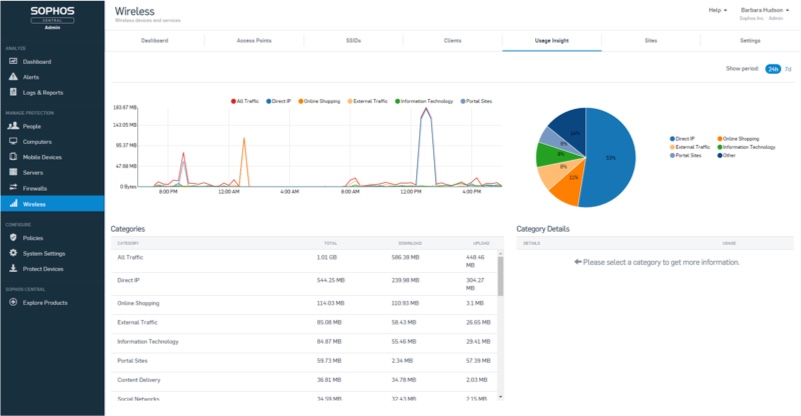Viewport: 801px width, 416px height.
Task: Click the Firewalls arrows icon
Action: 13,188
